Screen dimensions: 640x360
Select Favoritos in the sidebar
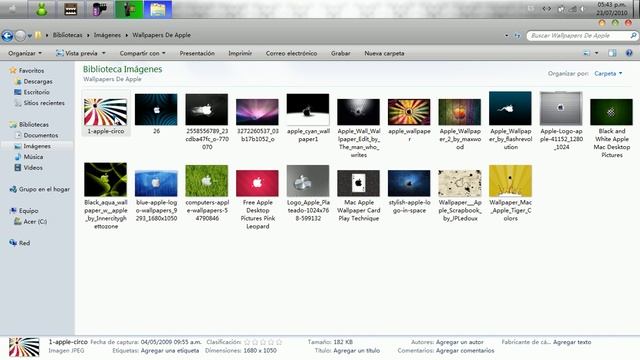(x=31, y=71)
